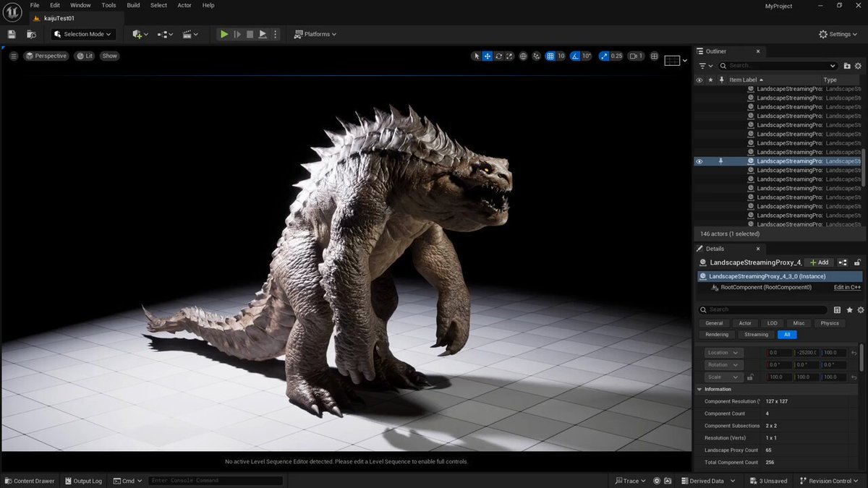Open Details property matrix table icon
Screen dimensions: 868x488
838,309
